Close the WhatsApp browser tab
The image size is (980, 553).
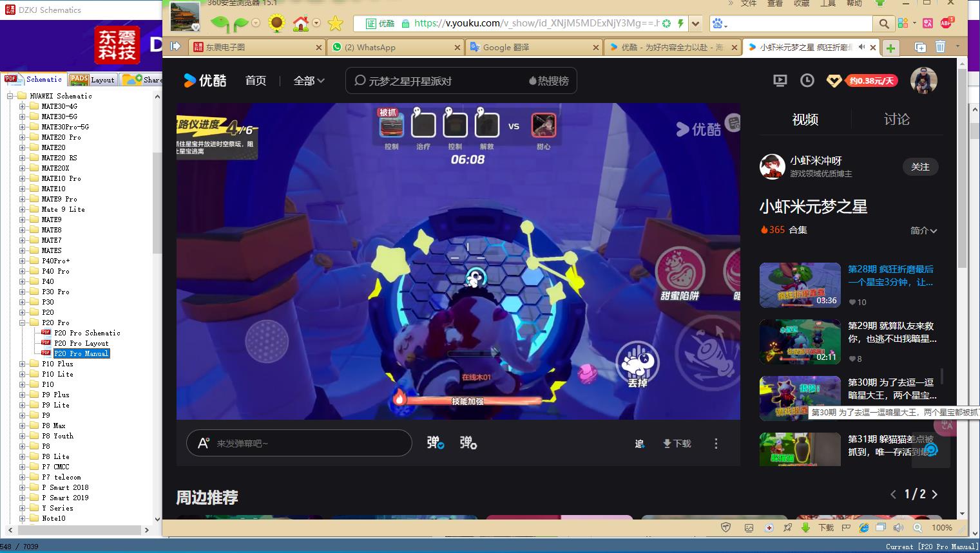pos(457,47)
